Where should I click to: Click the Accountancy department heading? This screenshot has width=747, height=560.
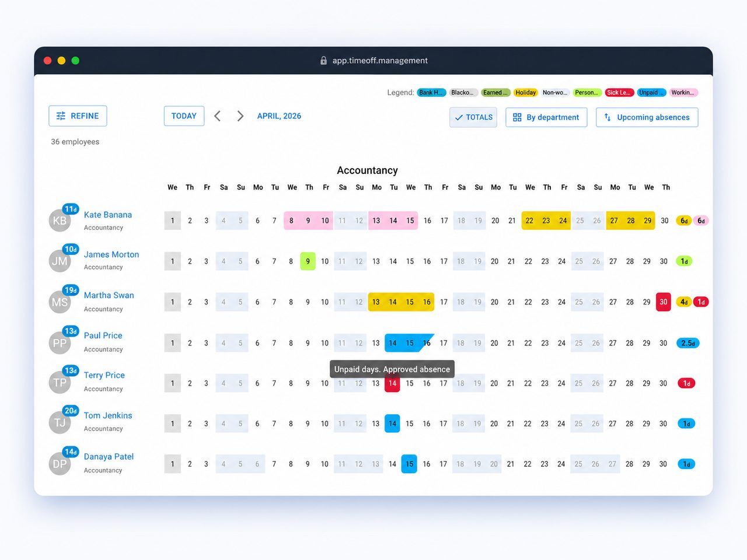[367, 170]
